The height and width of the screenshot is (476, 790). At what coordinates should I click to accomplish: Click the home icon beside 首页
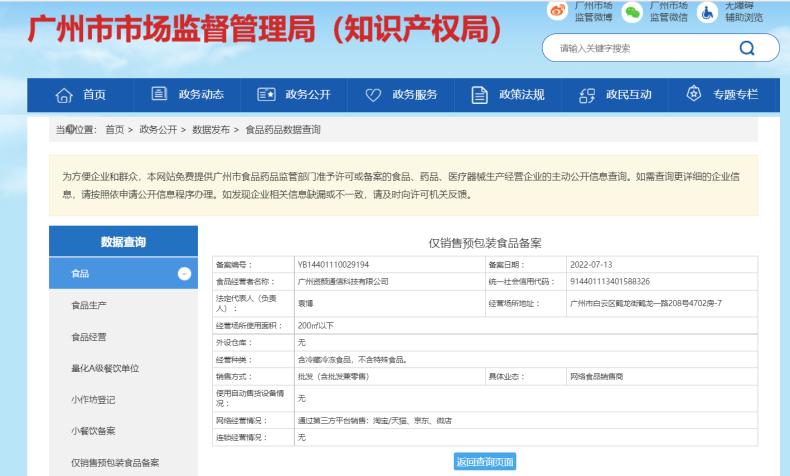[64, 95]
